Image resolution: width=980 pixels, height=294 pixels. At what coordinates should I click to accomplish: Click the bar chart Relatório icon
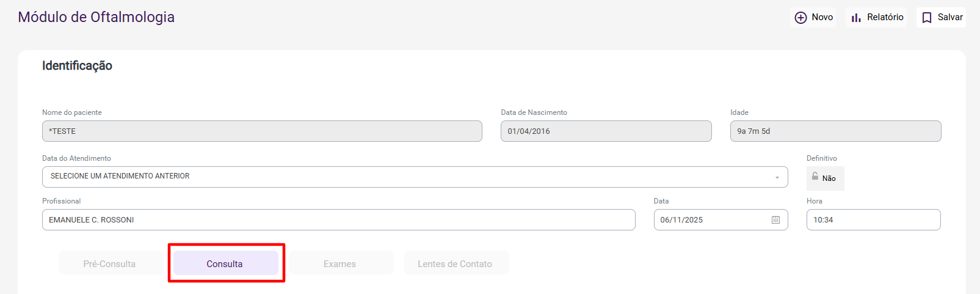coord(856,18)
